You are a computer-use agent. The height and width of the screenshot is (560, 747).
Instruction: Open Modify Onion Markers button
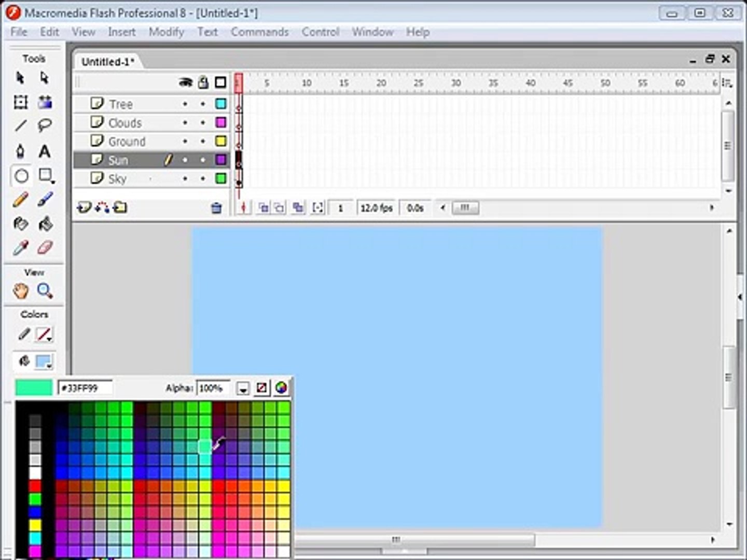coord(317,208)
